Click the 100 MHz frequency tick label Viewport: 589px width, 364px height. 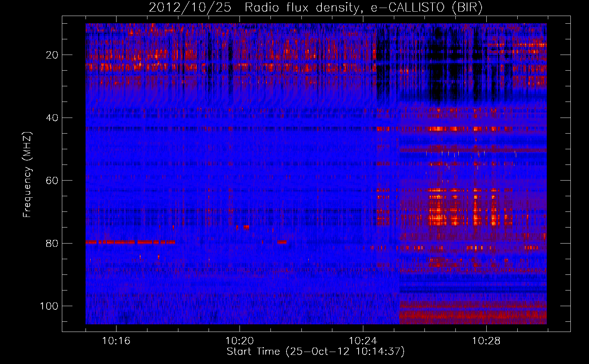(49, 306)
